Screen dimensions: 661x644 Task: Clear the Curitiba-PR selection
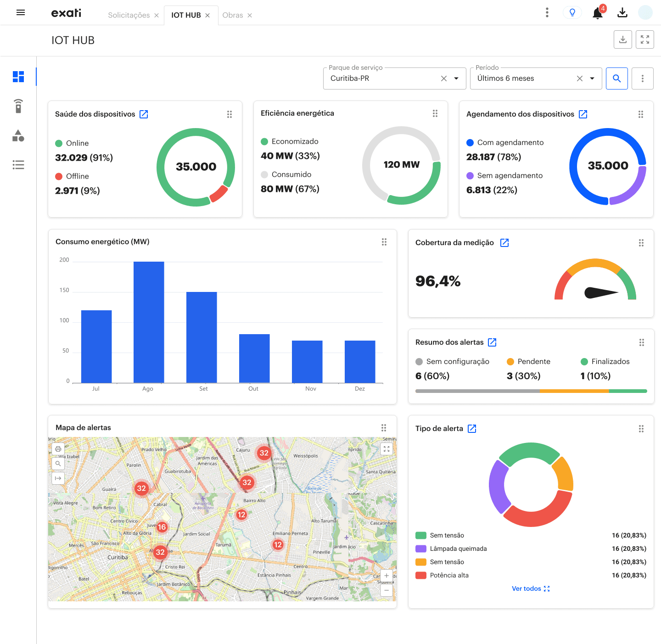coord(444,78)
